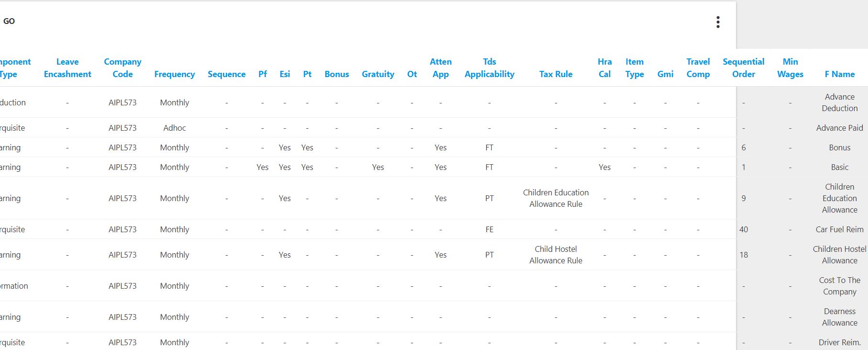Sort by Sequential Order column header
This screenshot has width=868, height=350.
pos(744,68)
